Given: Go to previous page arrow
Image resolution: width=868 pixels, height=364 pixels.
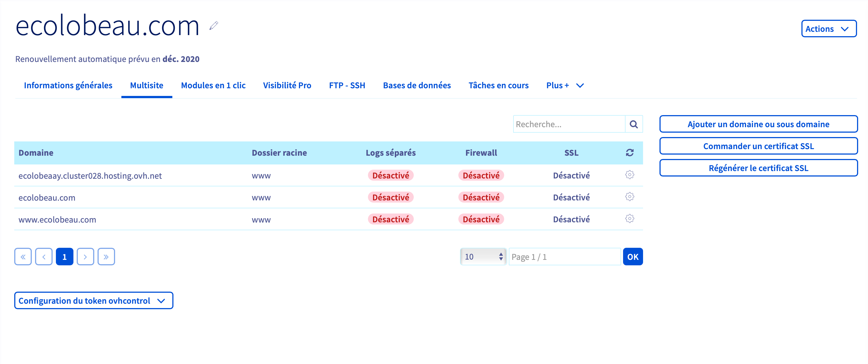Looking at the screenshot, I should tap(44, 257).
